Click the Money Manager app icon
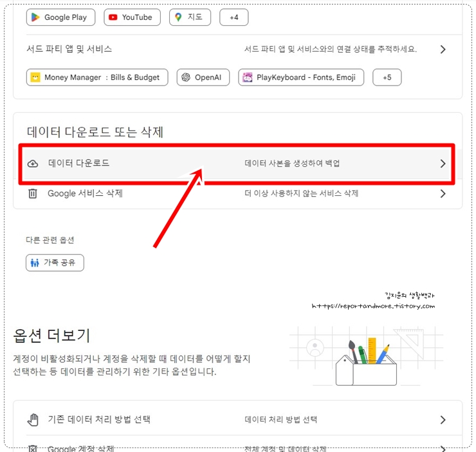Viewport: 476px width, 452px height. point(35,77)
